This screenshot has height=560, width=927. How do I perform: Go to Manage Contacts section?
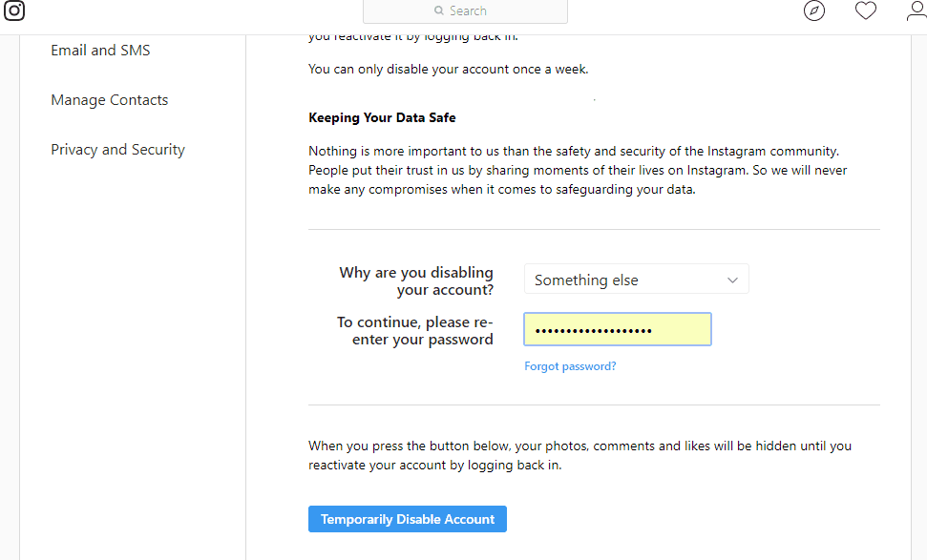109,100
